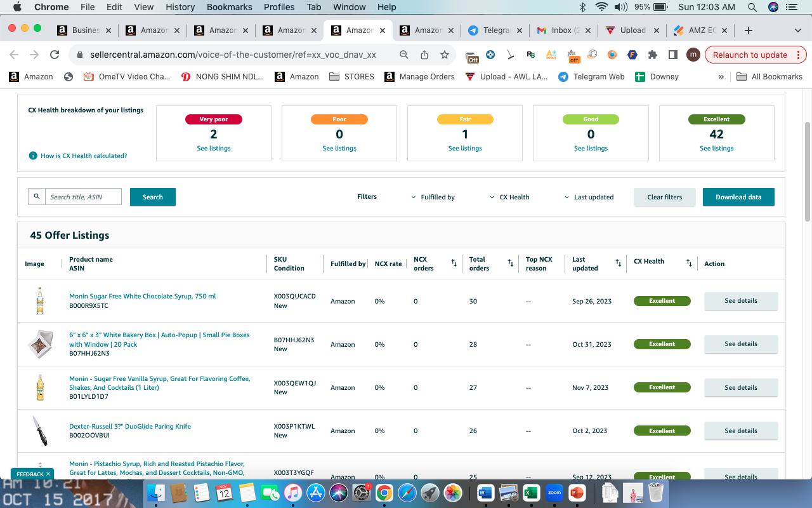This screenshot has width=812, height=508.
Task: Open System Preferences from the Dock
Action: [361, 492]
